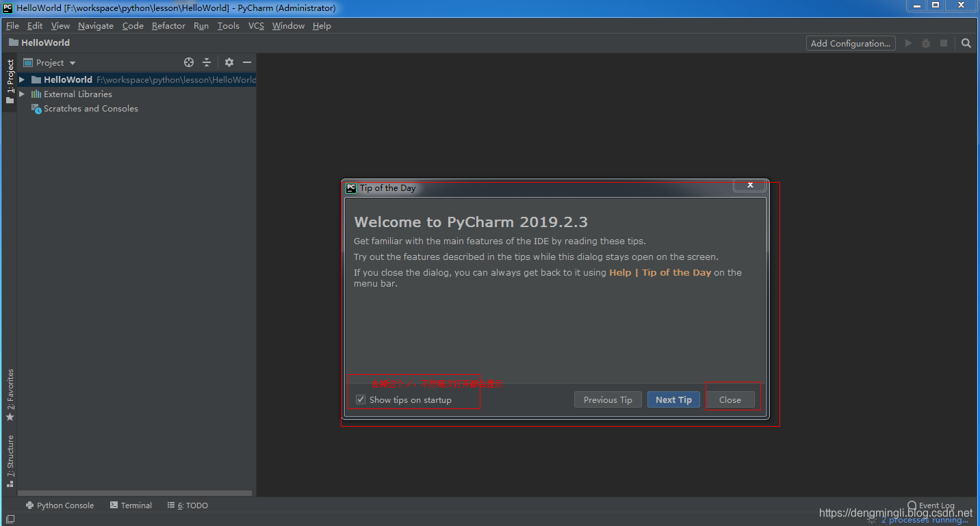Expand the External Libraries node arrow
Image resolution: width=980 pixels, height=526 pixels.
tap(22, 94)
